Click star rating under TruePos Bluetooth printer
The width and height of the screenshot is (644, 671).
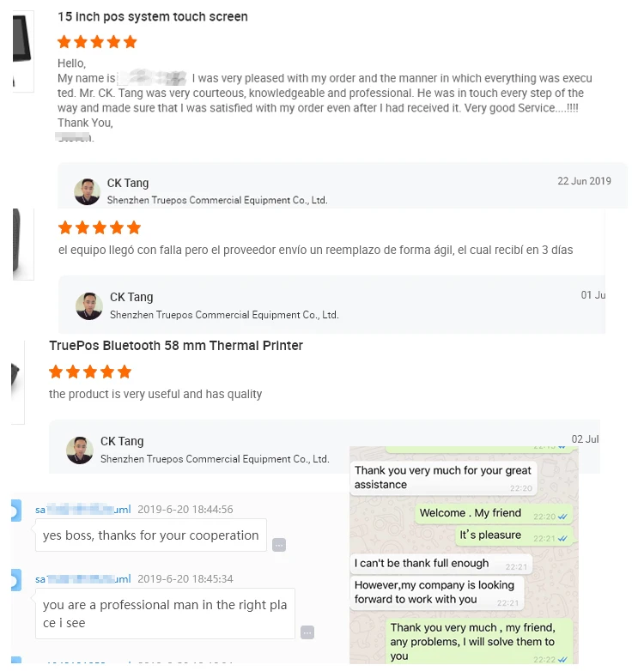click(x=90, y=372)
